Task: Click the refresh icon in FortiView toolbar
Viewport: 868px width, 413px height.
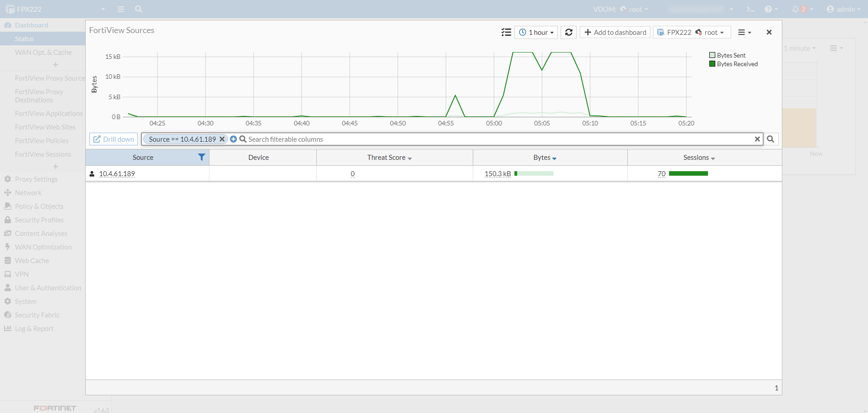Action: [569, 32]
